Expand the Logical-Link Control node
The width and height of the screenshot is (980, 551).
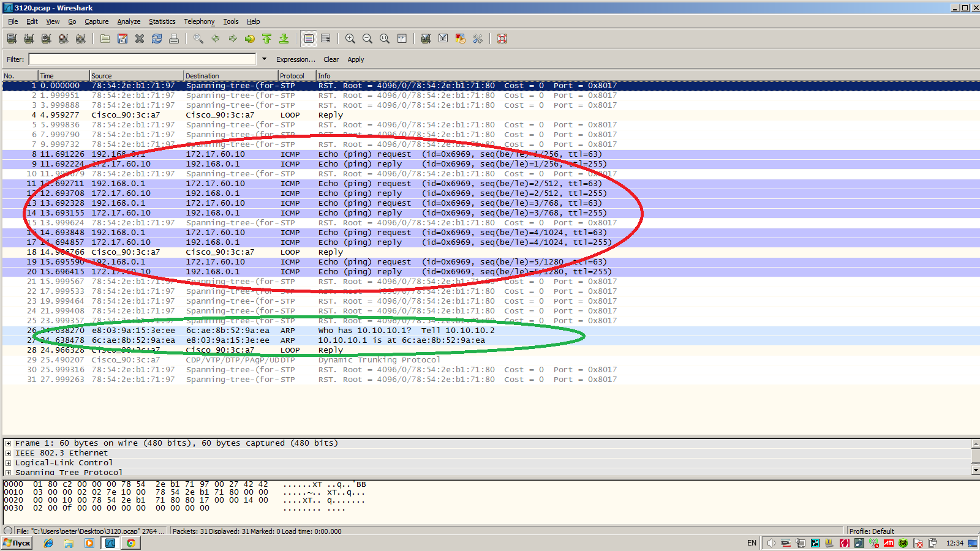(x=8, y=463)
